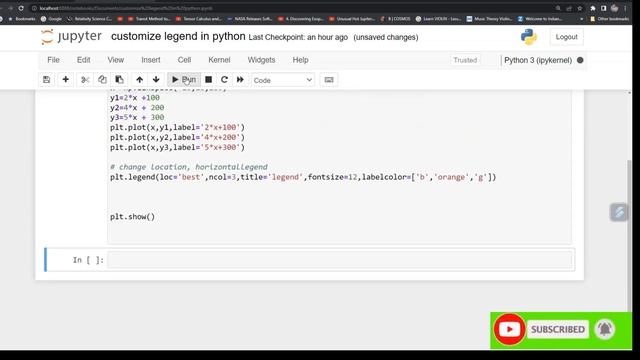Image resolution: width=640 pixels, height=360 pixels.
Task: Reload the browser page
Action: [21, 8]
